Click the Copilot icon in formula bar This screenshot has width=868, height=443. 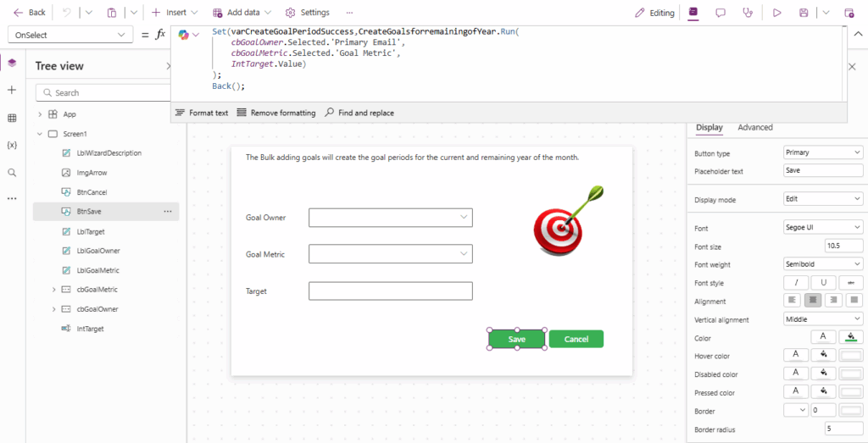coord(183,34)
